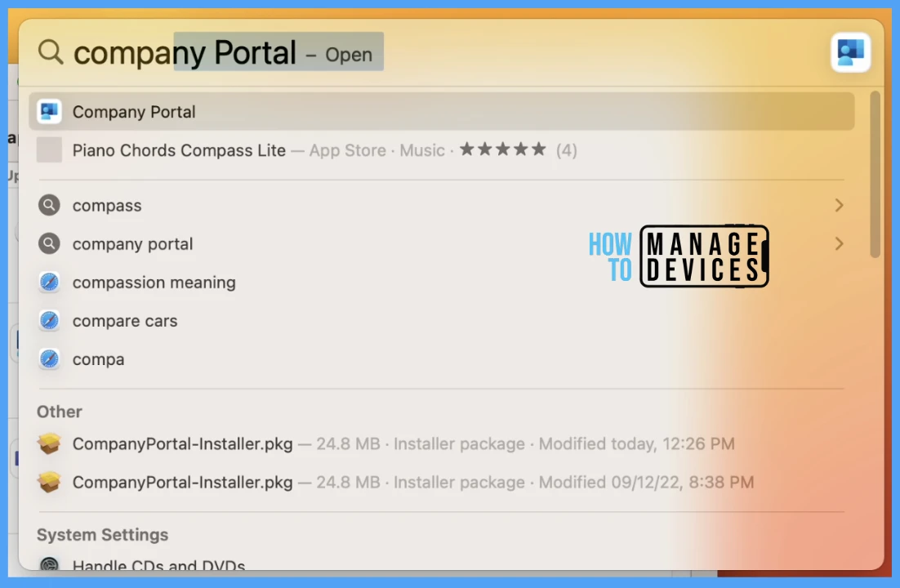Click the search icon beside company portal suggestion

click(x=49, y=243)
